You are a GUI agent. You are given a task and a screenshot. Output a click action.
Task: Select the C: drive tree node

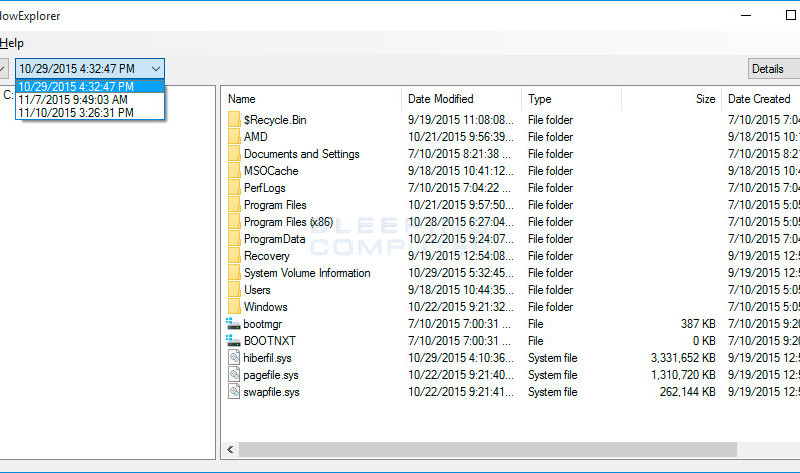click(8, 95)
